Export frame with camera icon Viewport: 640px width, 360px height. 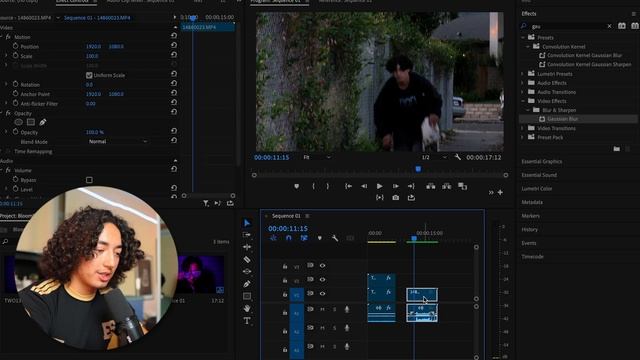click(396, 198)
